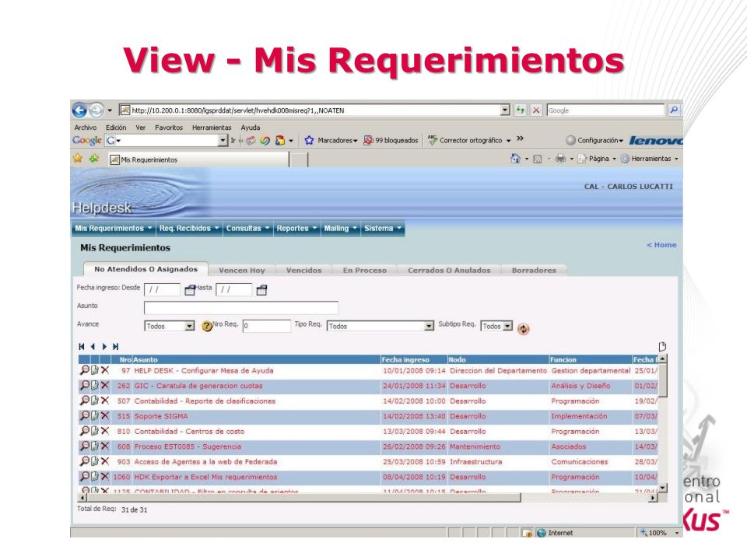
Task: Edit requirement 1060 HDK Exportar a Excel
Action: click(x=95, y=476)
